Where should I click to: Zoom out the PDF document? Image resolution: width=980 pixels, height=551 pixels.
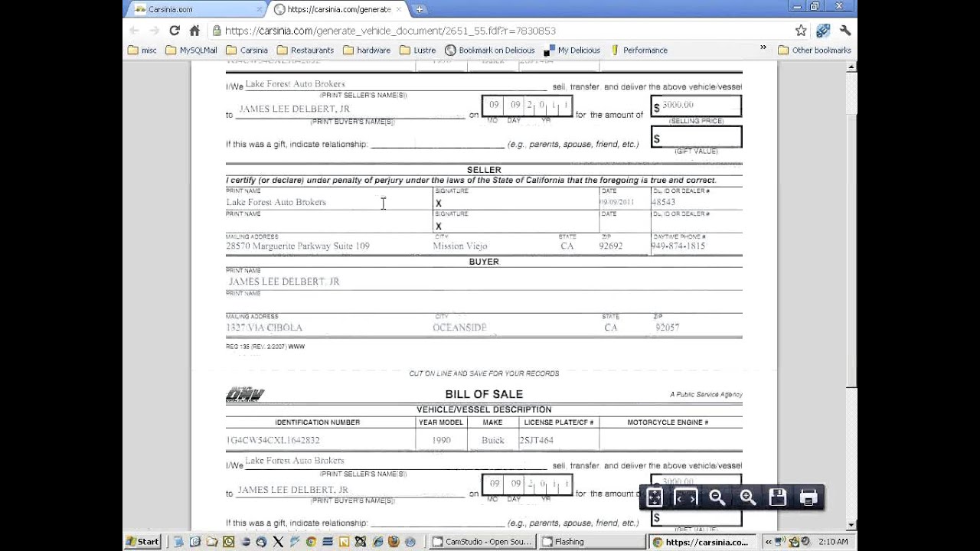pyautogui.click(x=717, y=497)
